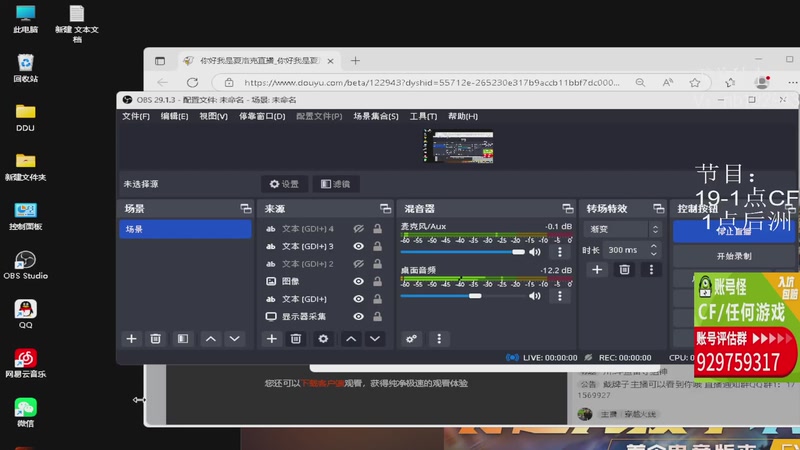Move source up arrow in Sources panel

tap(351, 339)
